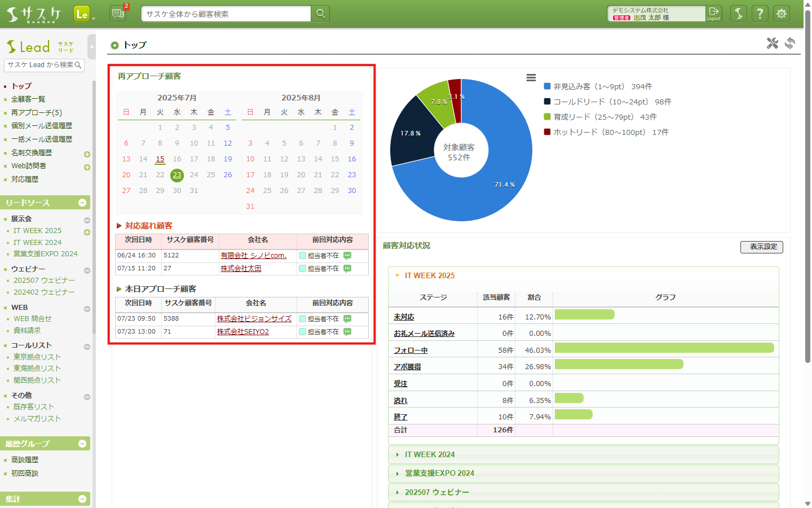Screen dimensions: 812x508
Task: Collapse the IT WEEK 2025 panel
Action: [429, 275]
